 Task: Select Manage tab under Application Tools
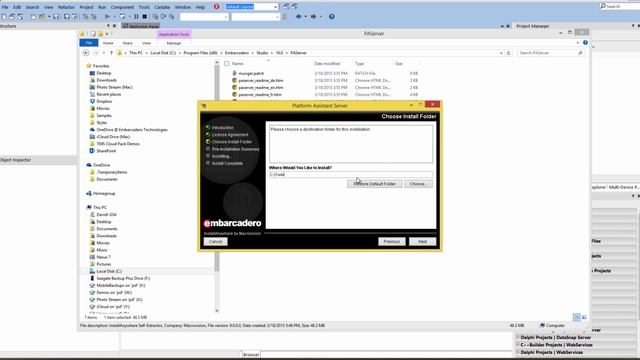tap(173, 43)
